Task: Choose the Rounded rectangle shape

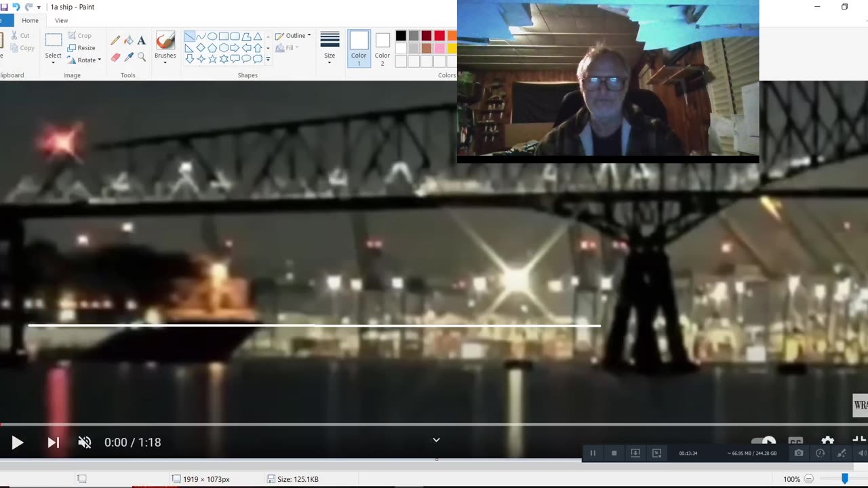Action: point(235,37)
